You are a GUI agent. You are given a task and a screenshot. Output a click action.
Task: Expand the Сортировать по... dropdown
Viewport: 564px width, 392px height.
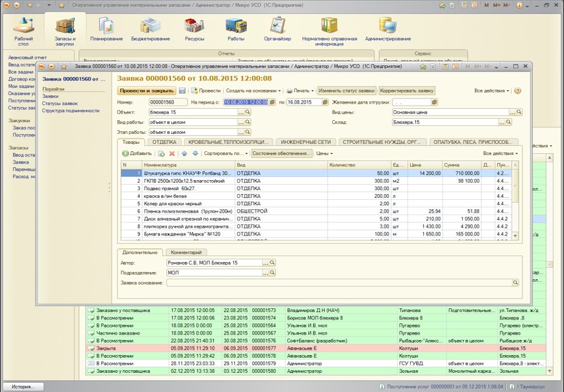[x=226, y=154]
